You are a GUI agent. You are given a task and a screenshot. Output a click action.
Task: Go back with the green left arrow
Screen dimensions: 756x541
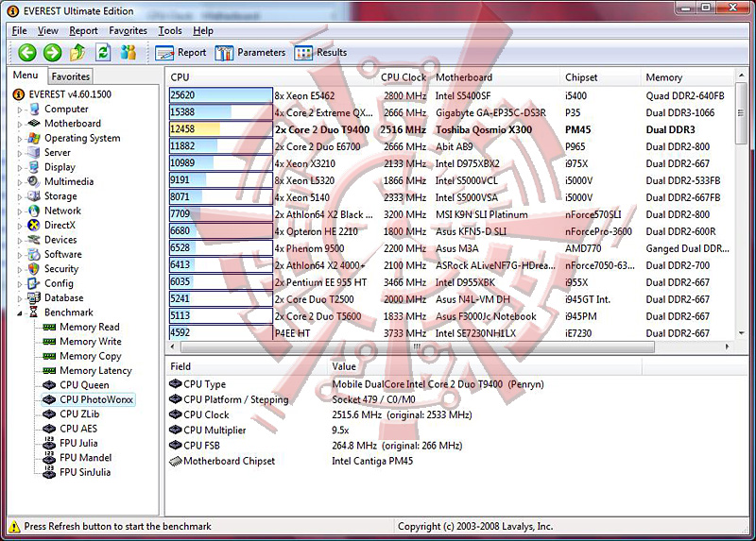click(x=27, y=53)
